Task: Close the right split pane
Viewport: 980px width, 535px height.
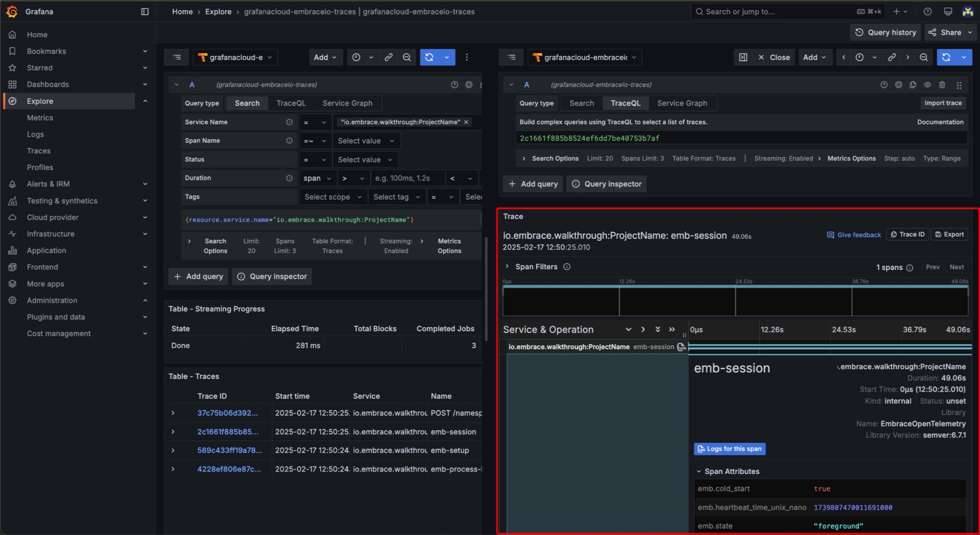Action: pyautogui.click(x=774, y=57)
